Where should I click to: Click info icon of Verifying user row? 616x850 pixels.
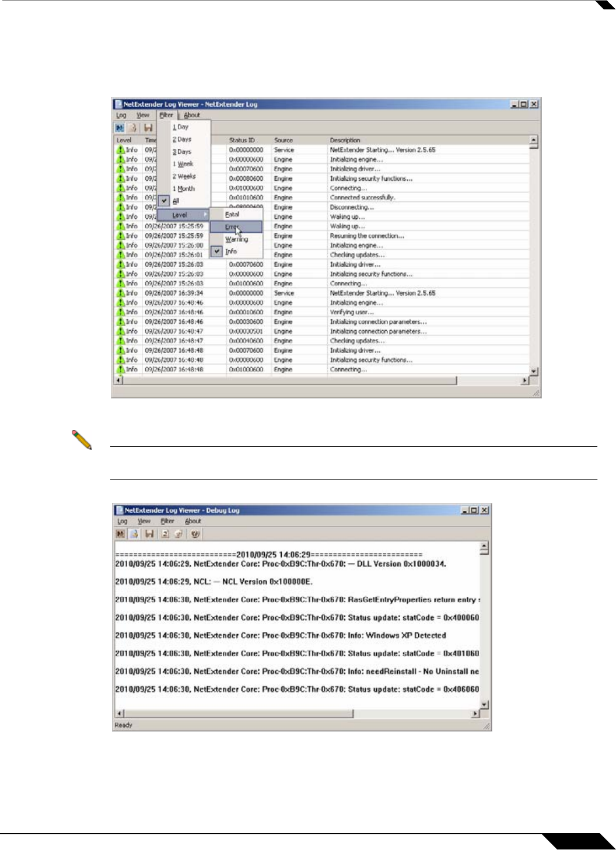point(121,312)
